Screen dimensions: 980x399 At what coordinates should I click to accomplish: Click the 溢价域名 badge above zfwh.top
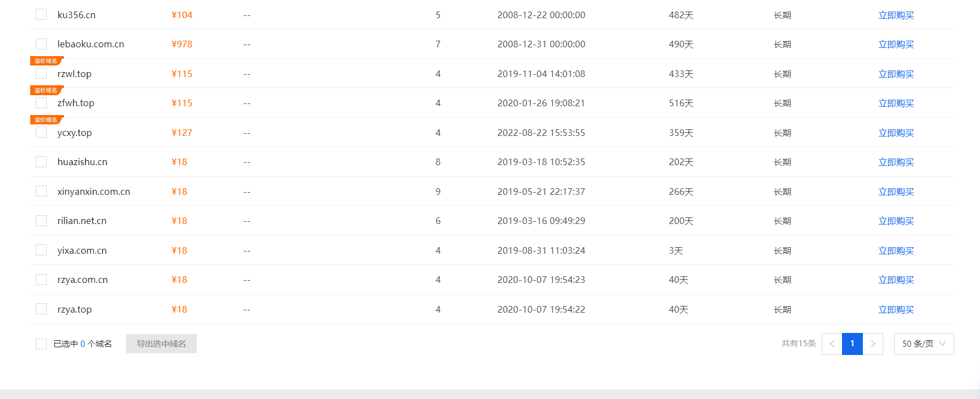(46, 90)
